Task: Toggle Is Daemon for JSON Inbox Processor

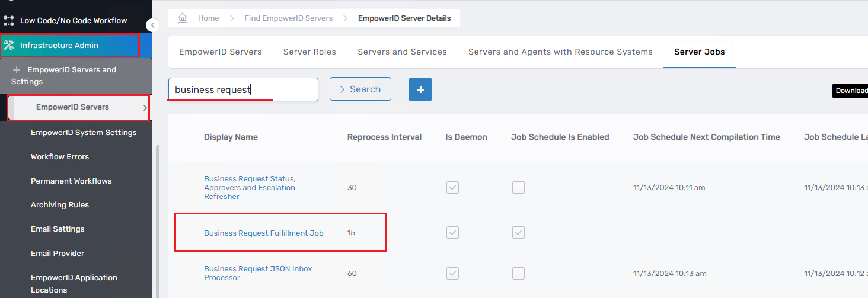Action: (452, 273)
